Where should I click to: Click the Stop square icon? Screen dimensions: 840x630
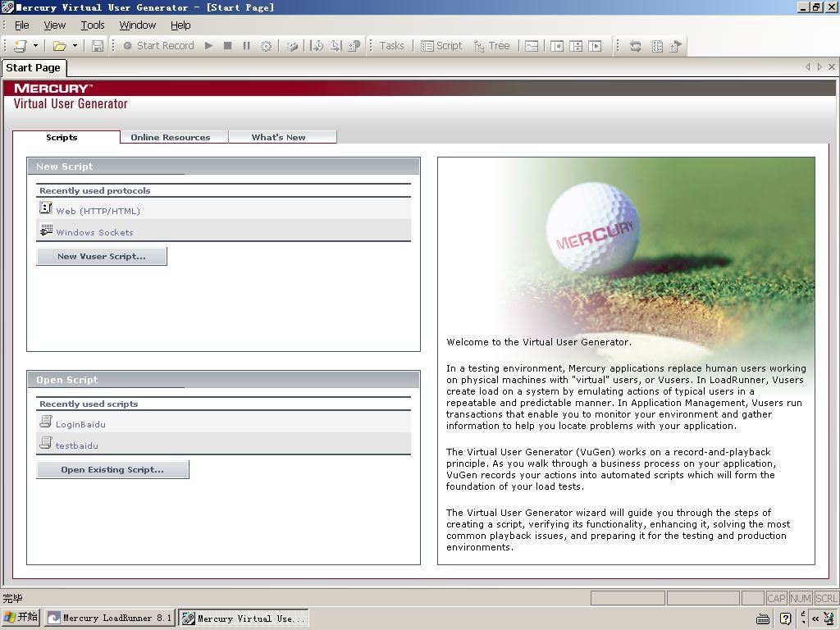(x=228, y=46)
